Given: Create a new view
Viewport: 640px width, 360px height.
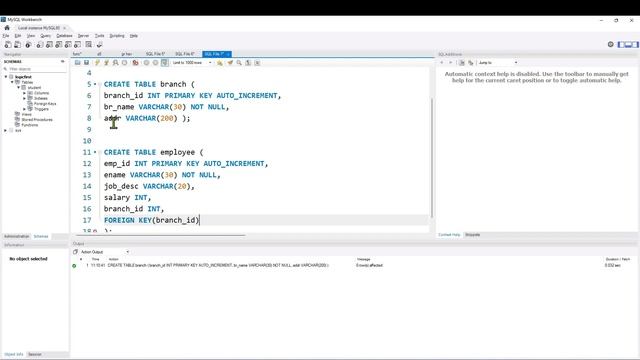Looking at the screenshot, I should tap(59, 45).
